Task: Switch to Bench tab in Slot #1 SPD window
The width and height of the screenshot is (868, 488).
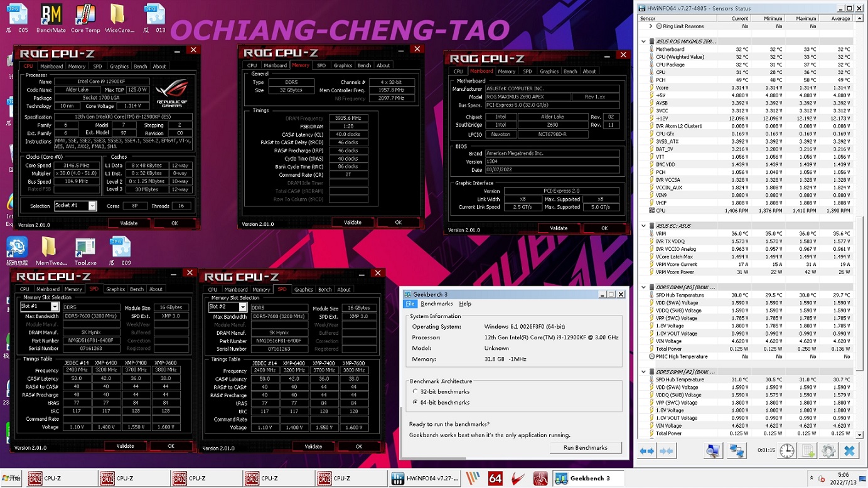Action: click(137, 289)
